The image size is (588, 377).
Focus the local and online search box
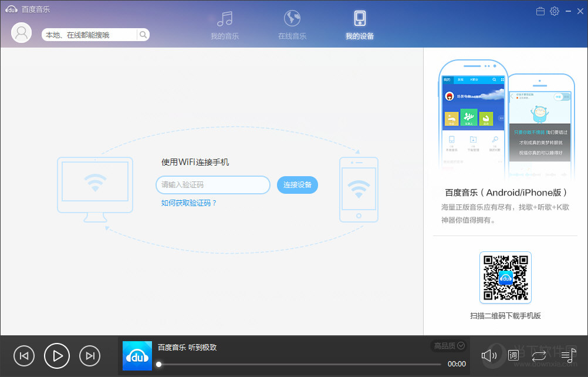coord(90,35)
